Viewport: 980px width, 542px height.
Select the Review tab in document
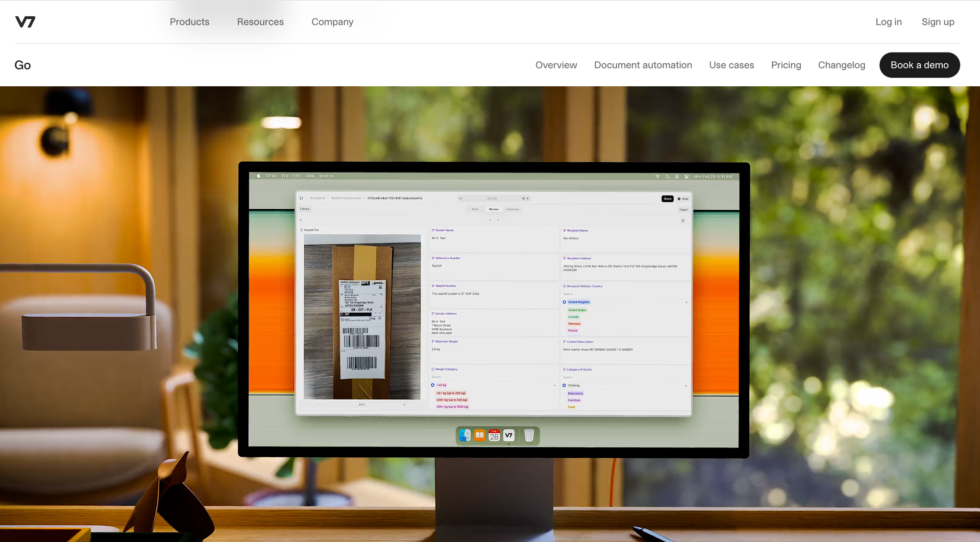coord(492,209)
